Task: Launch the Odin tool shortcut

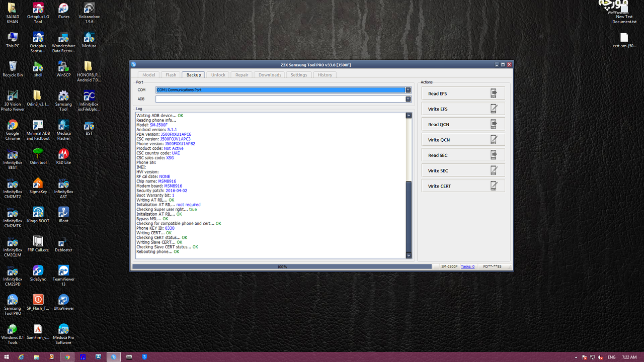Action: click(x=38, y=156)
